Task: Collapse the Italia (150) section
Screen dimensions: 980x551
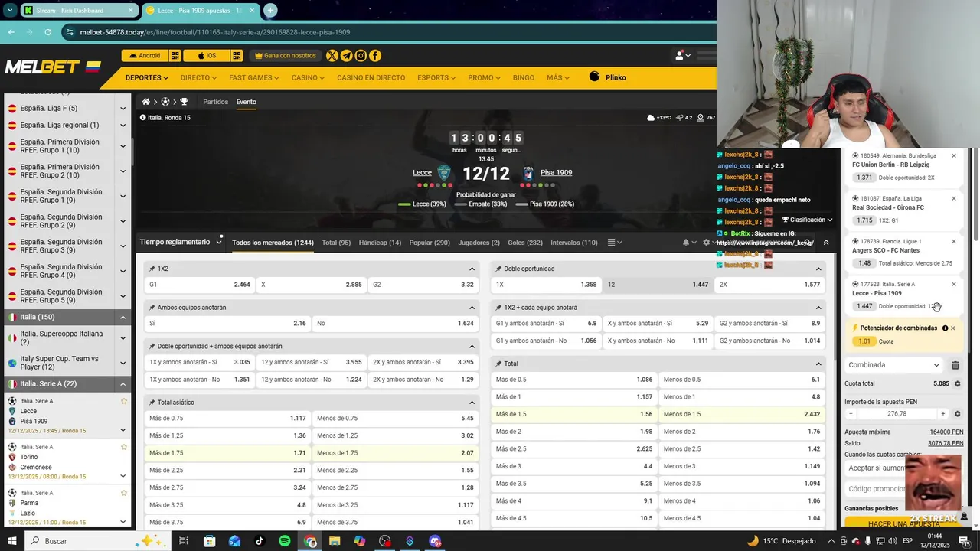Action: [122, 317]
